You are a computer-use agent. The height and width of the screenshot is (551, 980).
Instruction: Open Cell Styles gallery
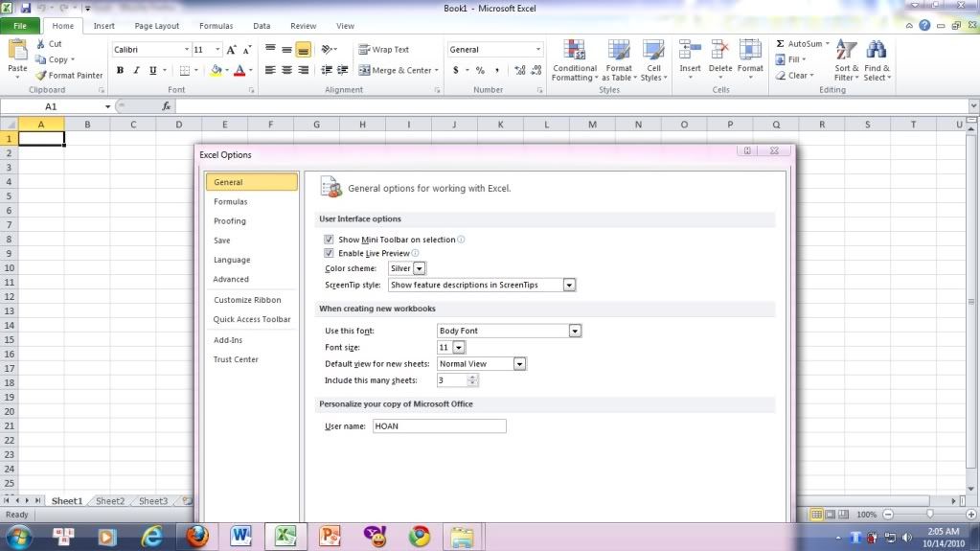click(x=653, y=60)
